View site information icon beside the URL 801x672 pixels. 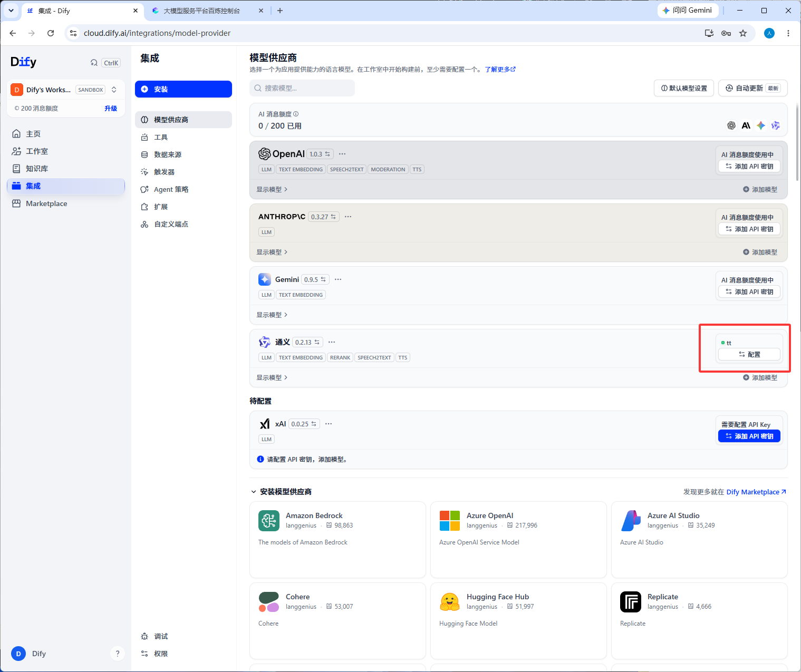[x=73, y=33]
